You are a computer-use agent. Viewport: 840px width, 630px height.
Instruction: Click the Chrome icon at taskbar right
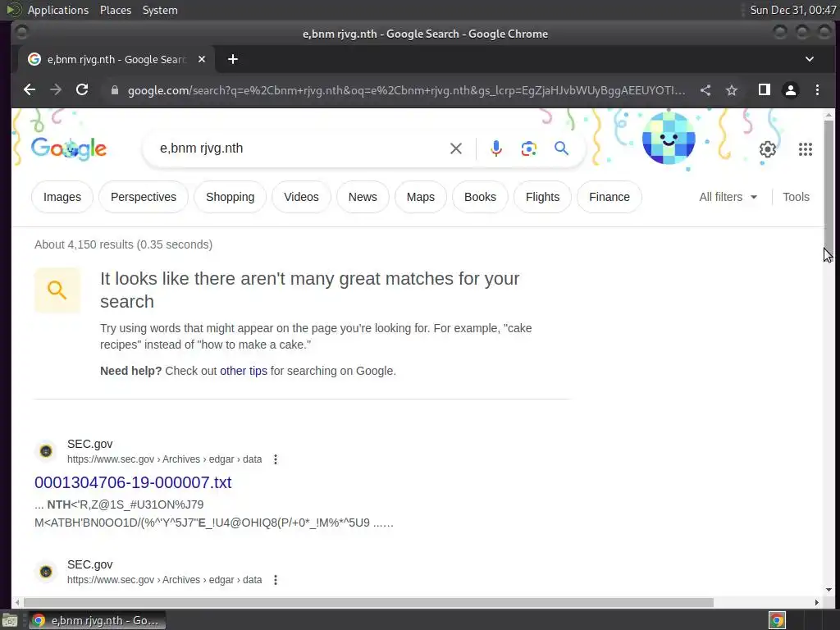point(777,620)
